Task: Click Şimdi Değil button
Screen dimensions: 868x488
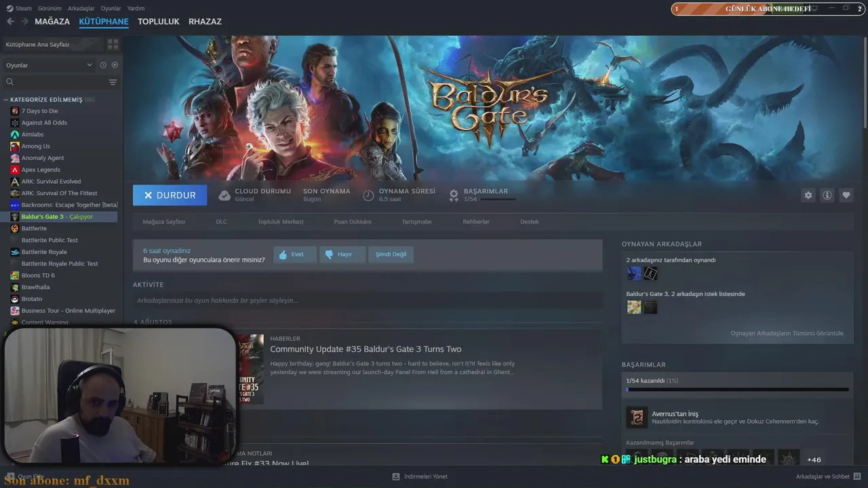Action: (391, 254)
